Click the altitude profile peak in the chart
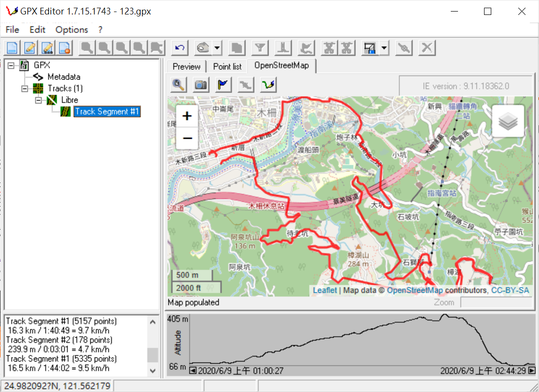This screenshot has height=392, width=539. click(x=445, y=315)
